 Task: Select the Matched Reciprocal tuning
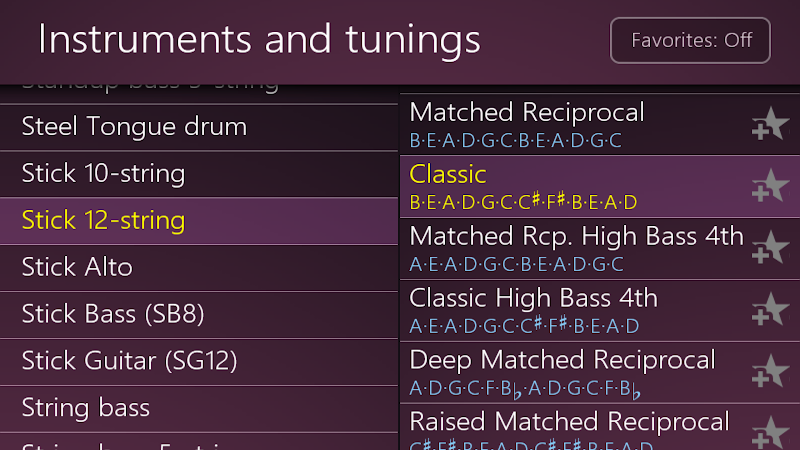pyautogui.click(x=574, y=124)
